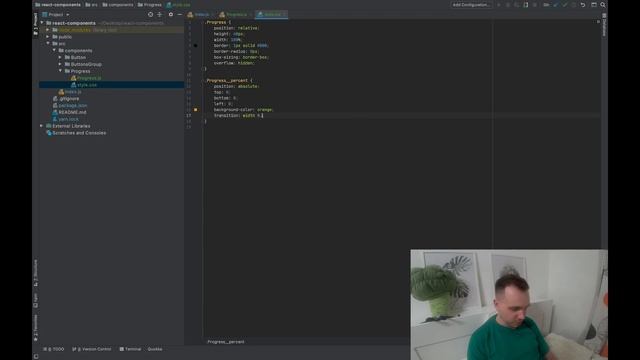Collapse the src folder

pos(48,44)
